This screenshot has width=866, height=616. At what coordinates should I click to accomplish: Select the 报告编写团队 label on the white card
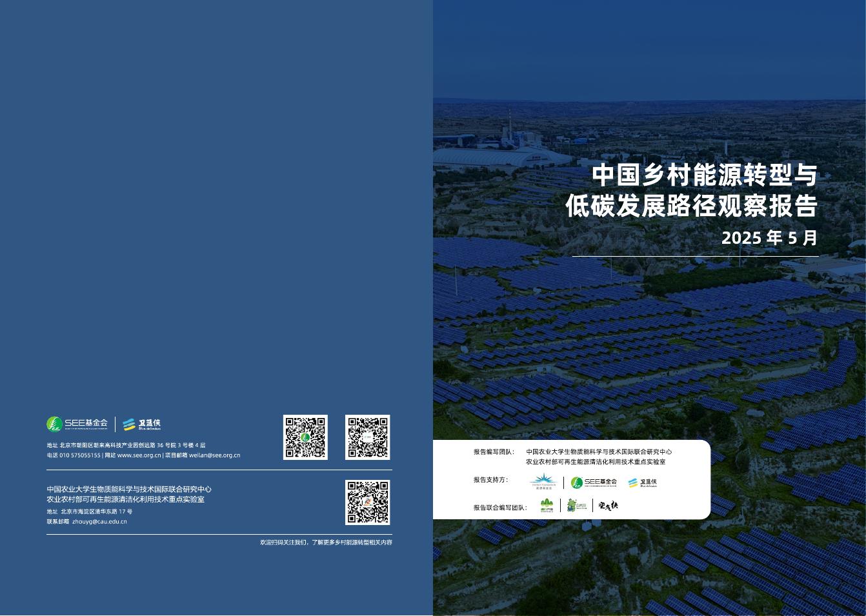495,452
